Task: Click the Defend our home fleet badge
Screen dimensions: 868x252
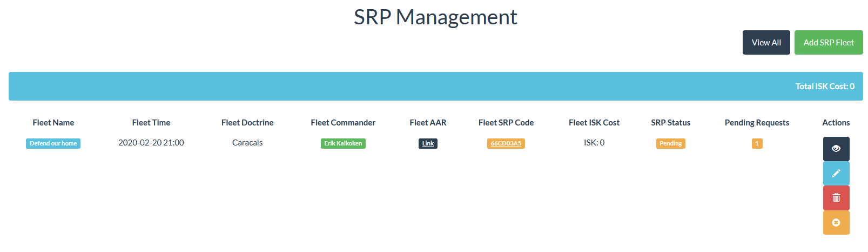Action: 53,143
